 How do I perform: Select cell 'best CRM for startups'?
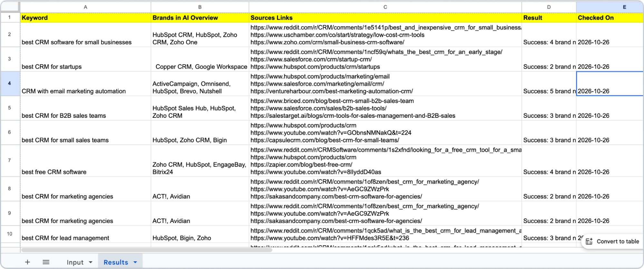point(85,59)
